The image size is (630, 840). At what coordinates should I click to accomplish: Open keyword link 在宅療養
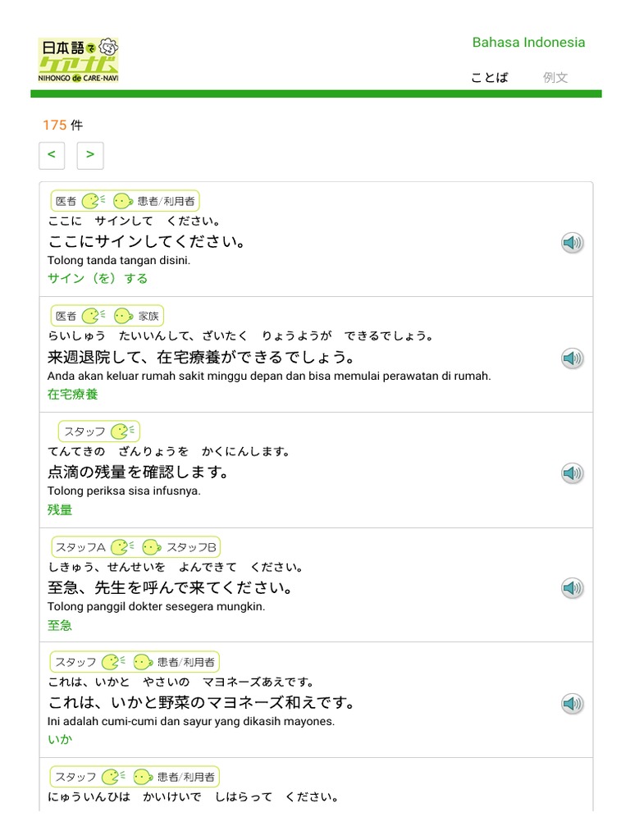(x=73, y=394)
